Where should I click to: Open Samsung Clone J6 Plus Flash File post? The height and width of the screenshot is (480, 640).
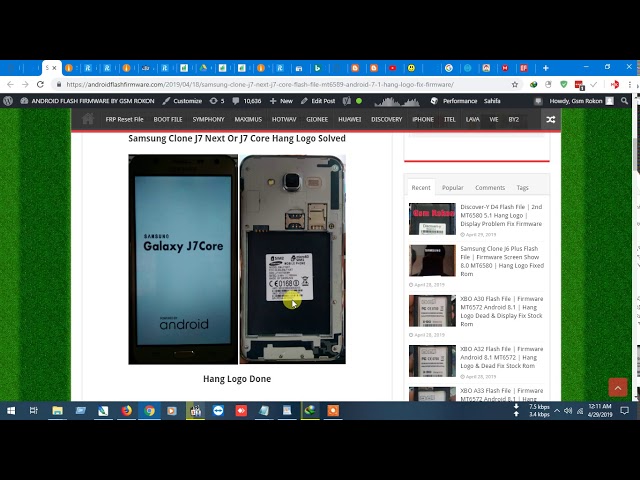tap(502, 261)
